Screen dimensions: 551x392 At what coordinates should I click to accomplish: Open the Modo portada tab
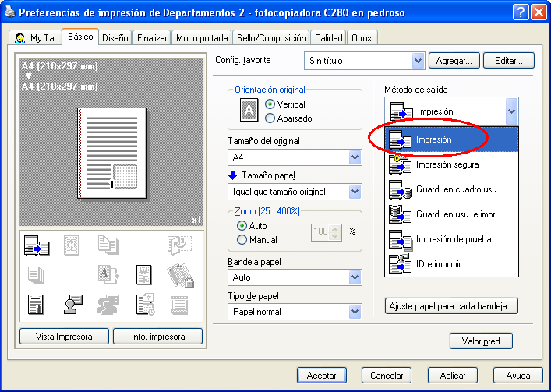(202, 38)
